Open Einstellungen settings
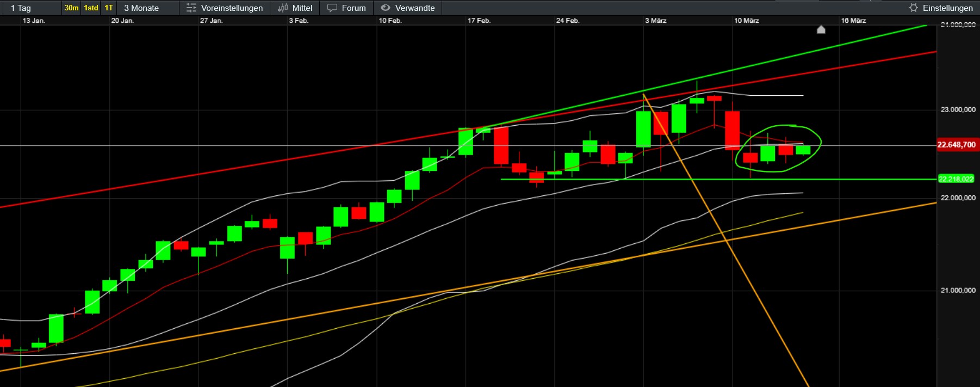 [x=947, y=8]
